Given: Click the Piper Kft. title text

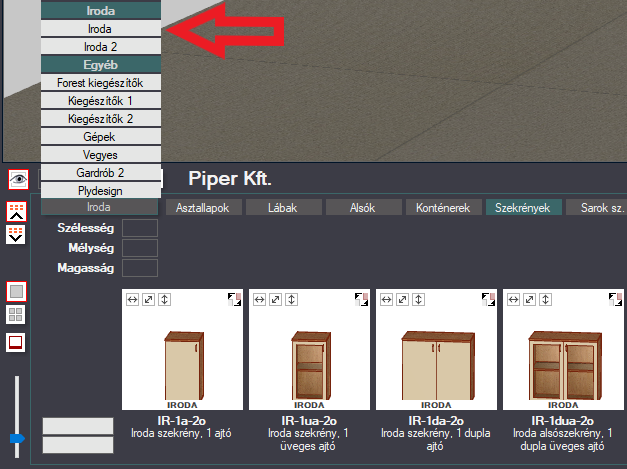Looking at the screenshot, I should pos(230,178).
